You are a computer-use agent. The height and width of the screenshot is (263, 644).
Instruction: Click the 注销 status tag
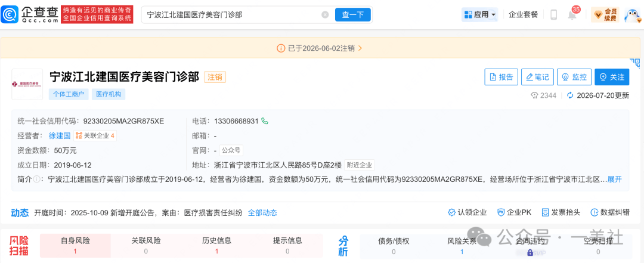(x=215, y=78)
